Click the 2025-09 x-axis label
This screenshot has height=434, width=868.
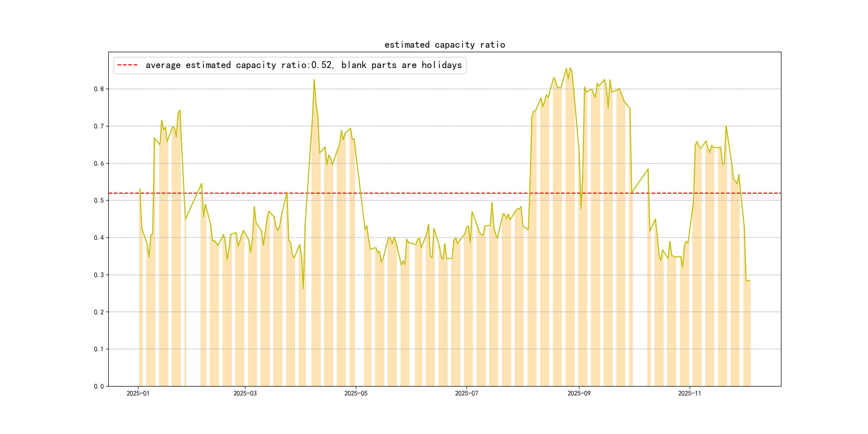click(579, 393)
